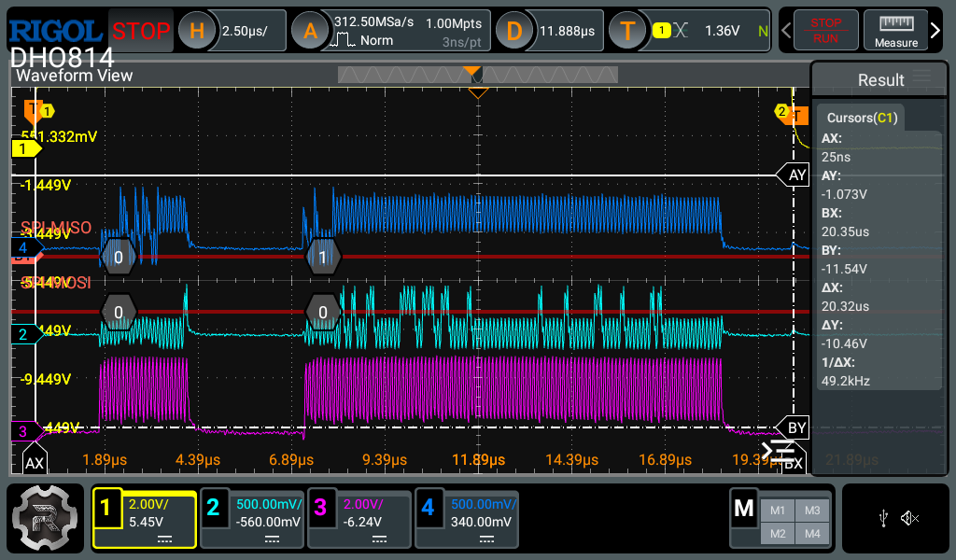Viewport: 956px width, 560px height.
Task: Select first MISO decode packet labeled 0
Action: (119, 258)
